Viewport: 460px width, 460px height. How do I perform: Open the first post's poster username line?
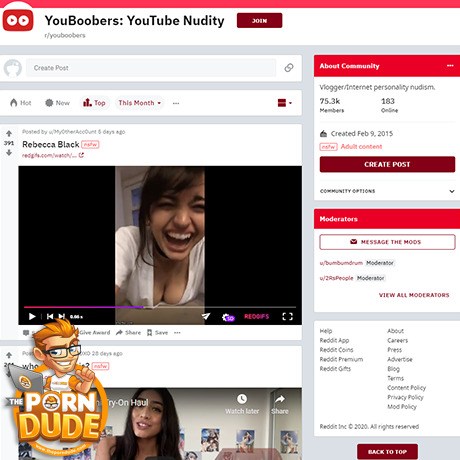tap(74, 132)
